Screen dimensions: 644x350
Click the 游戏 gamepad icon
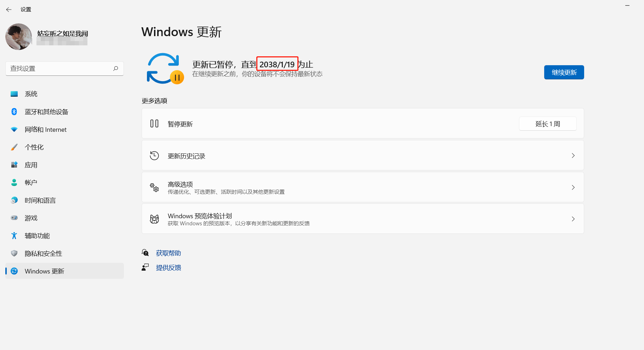tap(14, 218)
